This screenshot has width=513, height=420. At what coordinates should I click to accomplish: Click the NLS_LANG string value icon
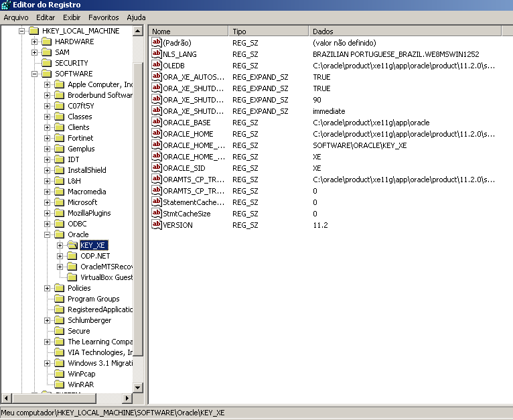(157, 54)
